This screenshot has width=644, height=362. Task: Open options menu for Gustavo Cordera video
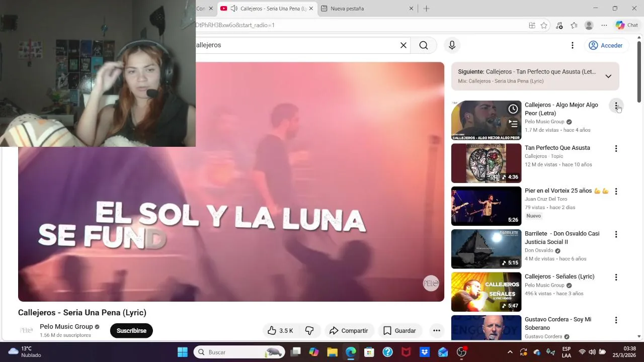tap(616, 320)
